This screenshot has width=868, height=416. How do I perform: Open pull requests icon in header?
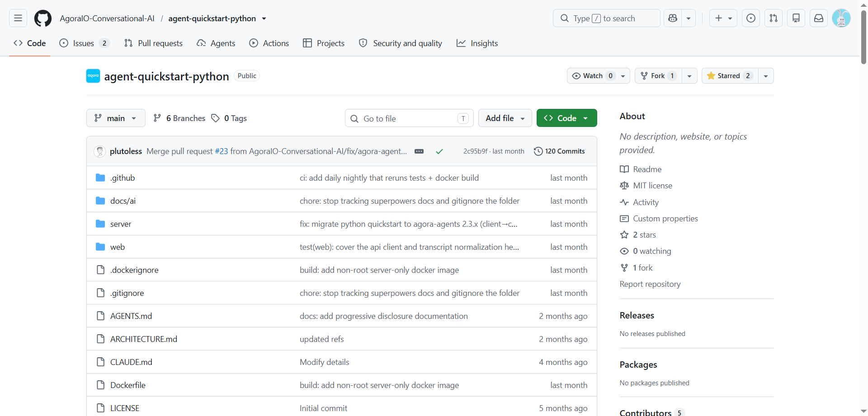pyautogui.click(x=774, y=18)
